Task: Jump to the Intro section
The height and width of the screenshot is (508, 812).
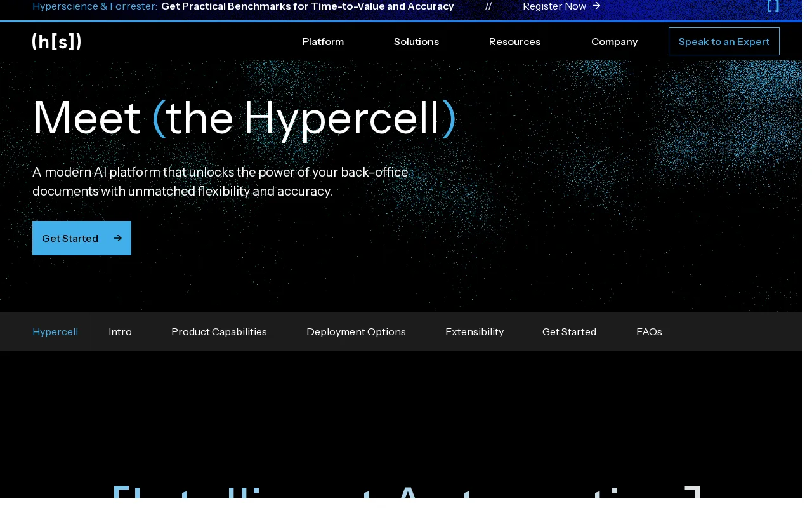Action: click(120, 331)
